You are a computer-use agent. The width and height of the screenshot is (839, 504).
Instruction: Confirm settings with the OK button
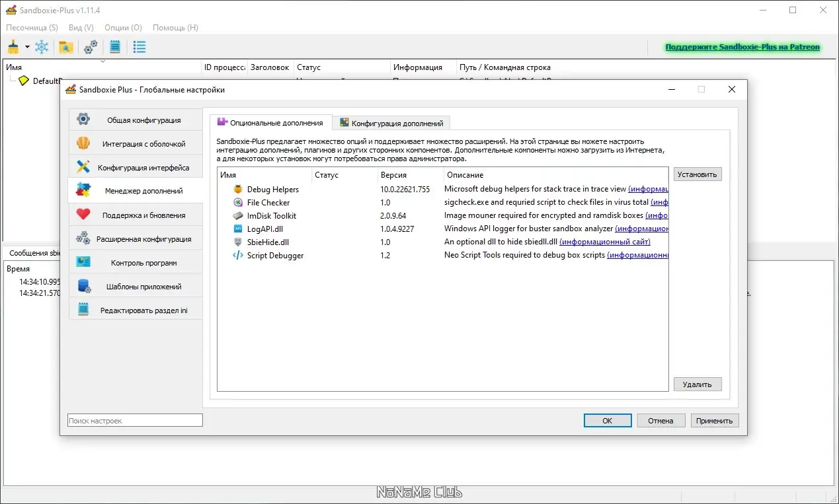pos(607,420)
